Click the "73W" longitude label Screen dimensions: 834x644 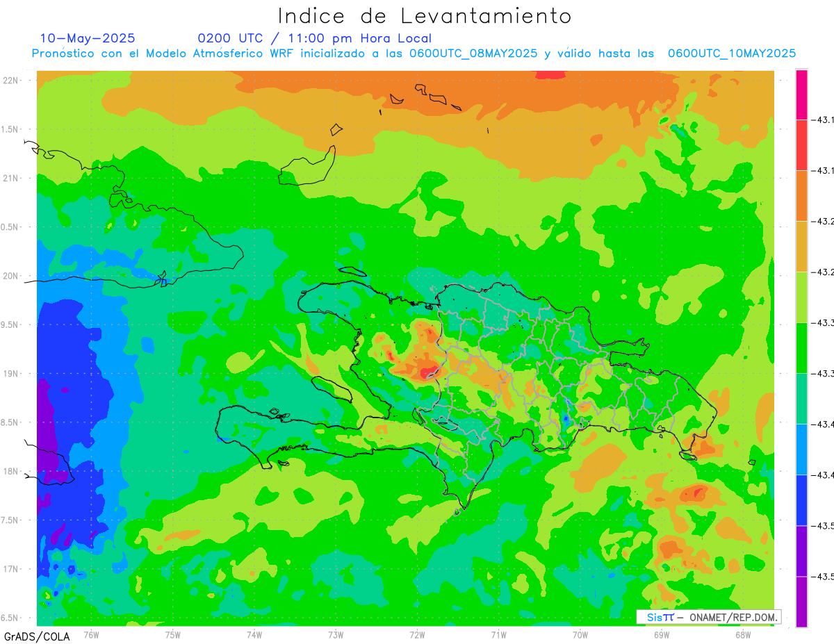tap(336, 634)
